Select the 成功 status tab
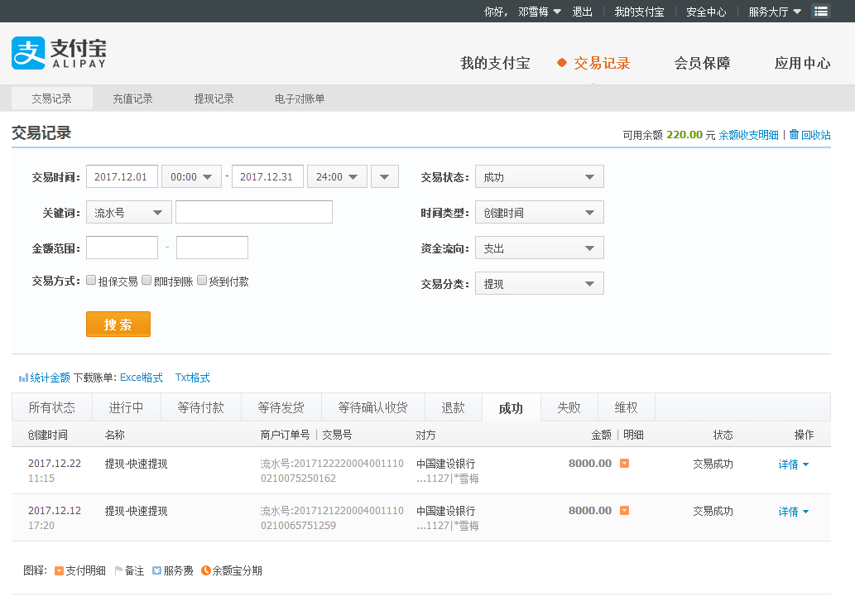The width and height of the screenshot is (855, 616). coord(511,408)
